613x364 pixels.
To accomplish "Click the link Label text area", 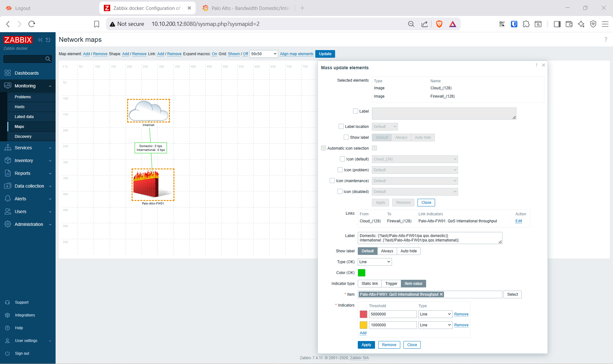I will click(430, 238).
